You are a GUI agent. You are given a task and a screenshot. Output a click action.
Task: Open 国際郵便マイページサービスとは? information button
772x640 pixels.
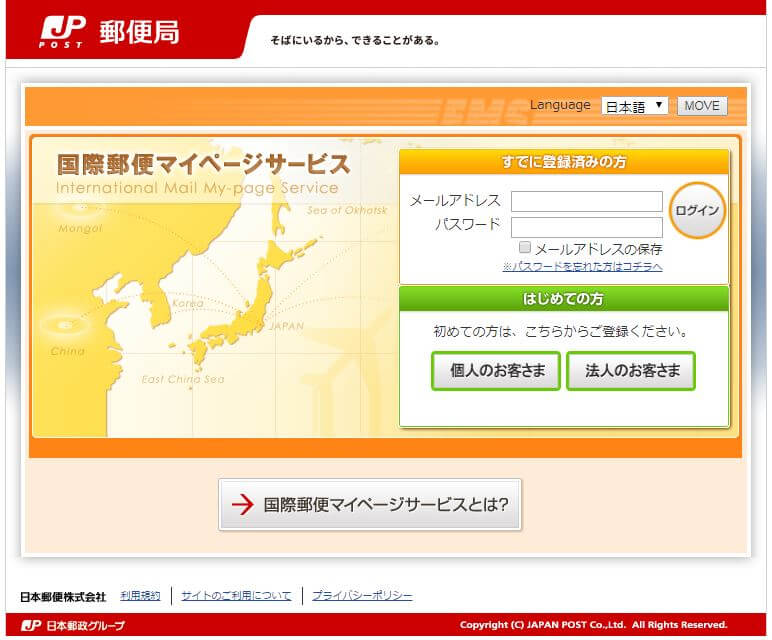tap(370, 505)
